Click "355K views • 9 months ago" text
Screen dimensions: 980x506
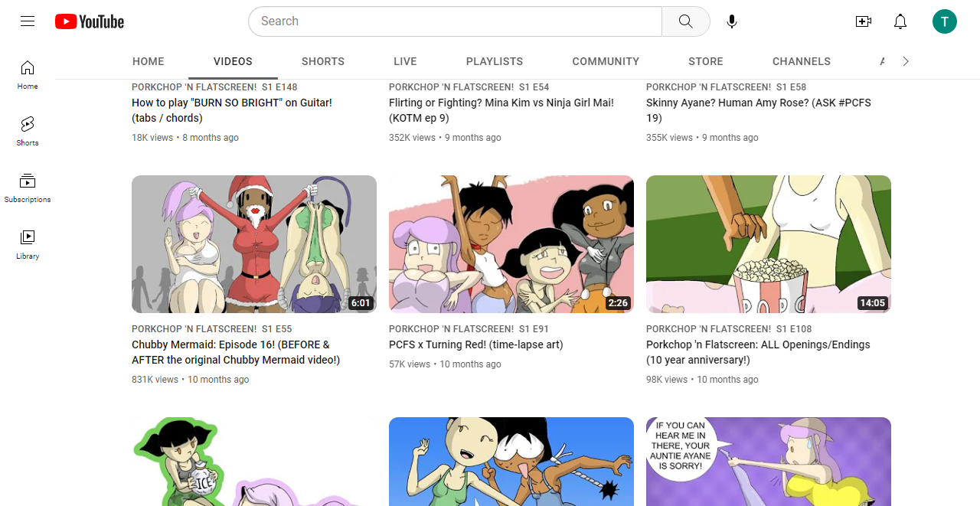tap(702, 138)
